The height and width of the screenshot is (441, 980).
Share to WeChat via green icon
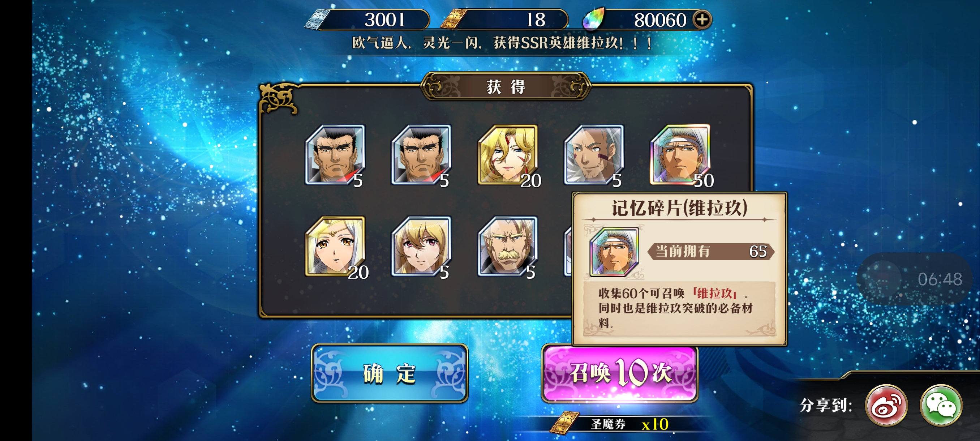[941, 405]
